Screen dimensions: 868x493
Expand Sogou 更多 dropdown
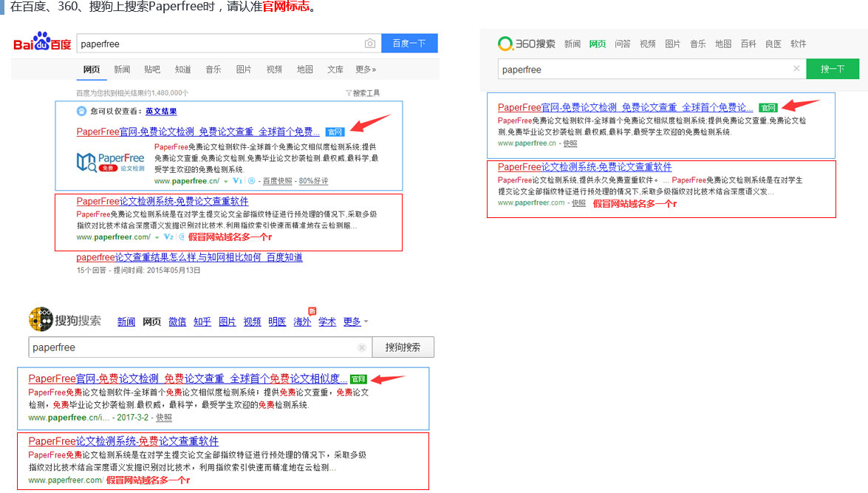tap(355, 322)
